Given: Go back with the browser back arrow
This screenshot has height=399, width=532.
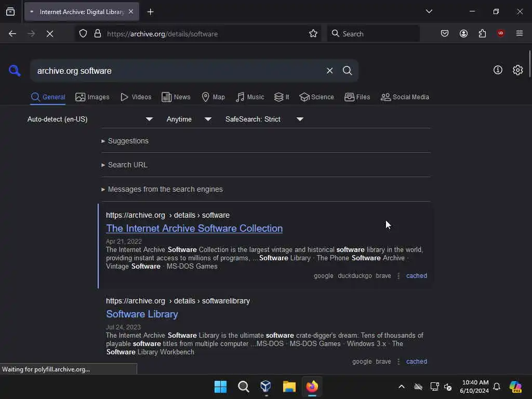Looking at the screenshot, I should [12, 34].
